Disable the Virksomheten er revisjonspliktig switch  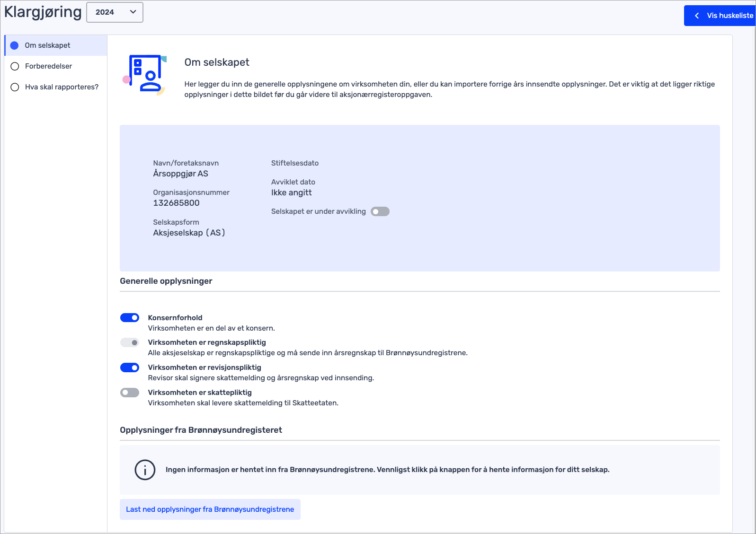(129, 368)
